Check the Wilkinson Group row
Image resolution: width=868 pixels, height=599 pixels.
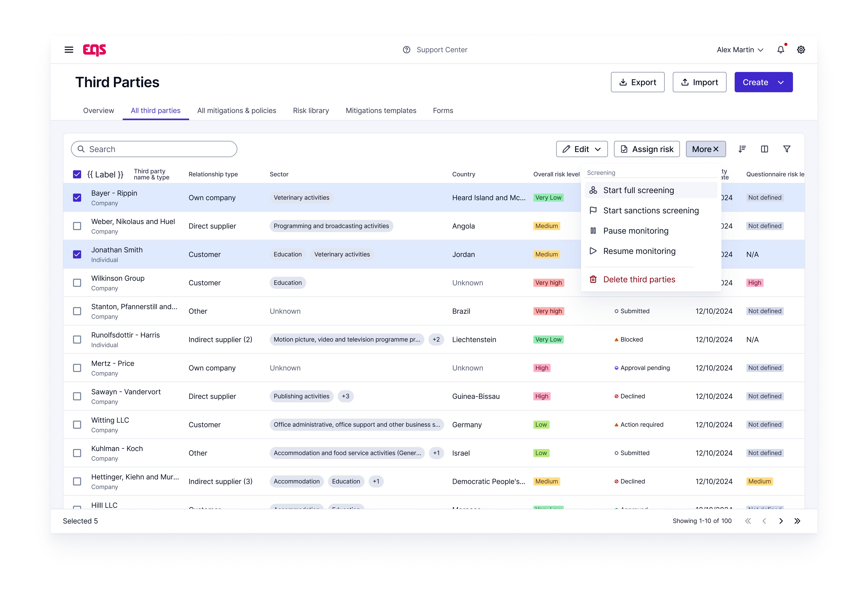point(77,283)
